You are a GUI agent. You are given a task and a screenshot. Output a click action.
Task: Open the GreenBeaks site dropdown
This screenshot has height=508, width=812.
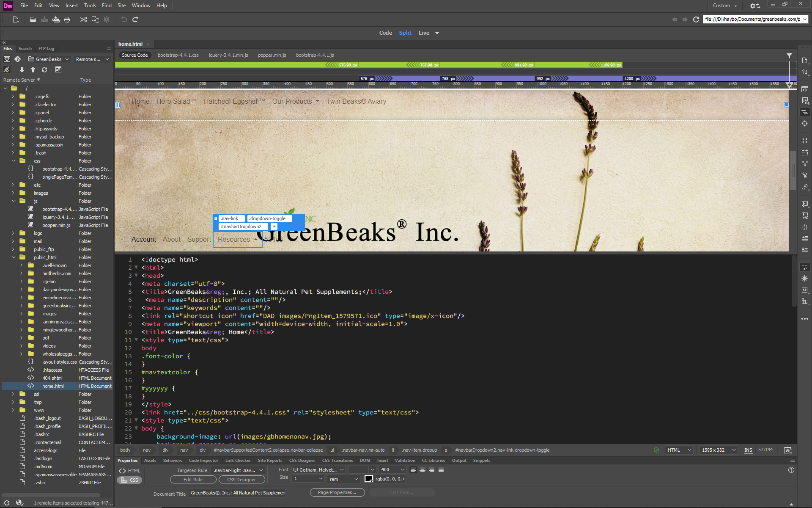[x=48, y=59]
